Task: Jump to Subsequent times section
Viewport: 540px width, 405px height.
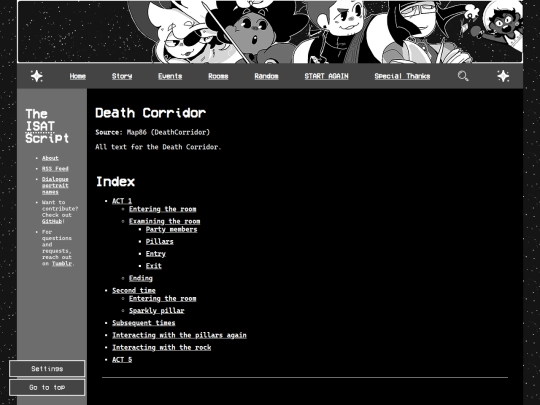Action: click(144, 323)
